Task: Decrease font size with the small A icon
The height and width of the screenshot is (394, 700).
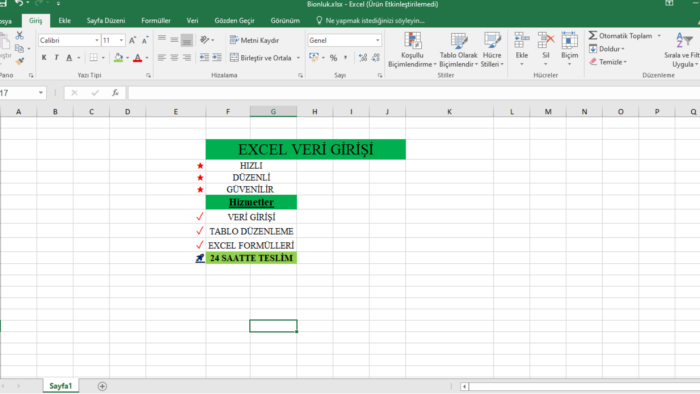Action: click(x=145, y=41)
